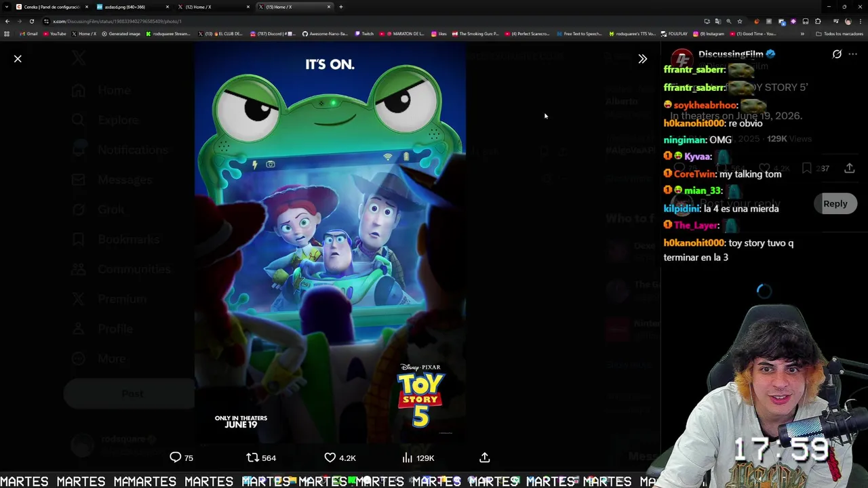This screenshot has height=488, width=868.
Task: Collapse the tweet sidebar with double-chevron icon
Action: coord(642,59)
